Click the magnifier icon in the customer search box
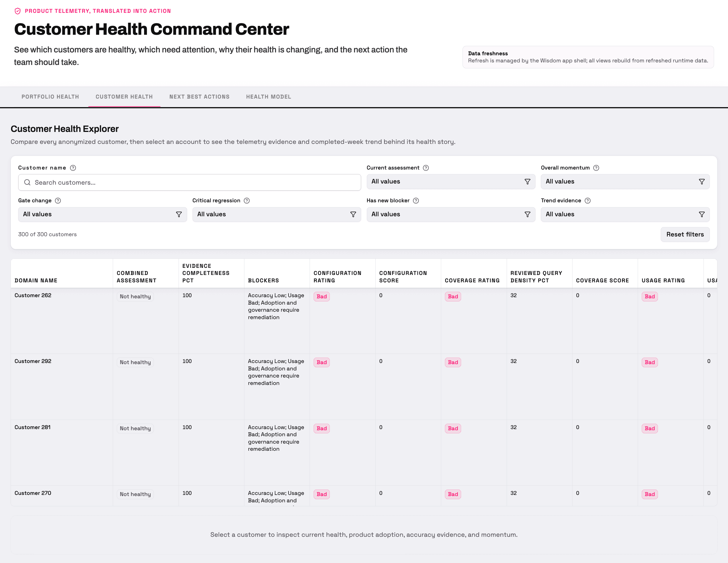 coord(27,182)
